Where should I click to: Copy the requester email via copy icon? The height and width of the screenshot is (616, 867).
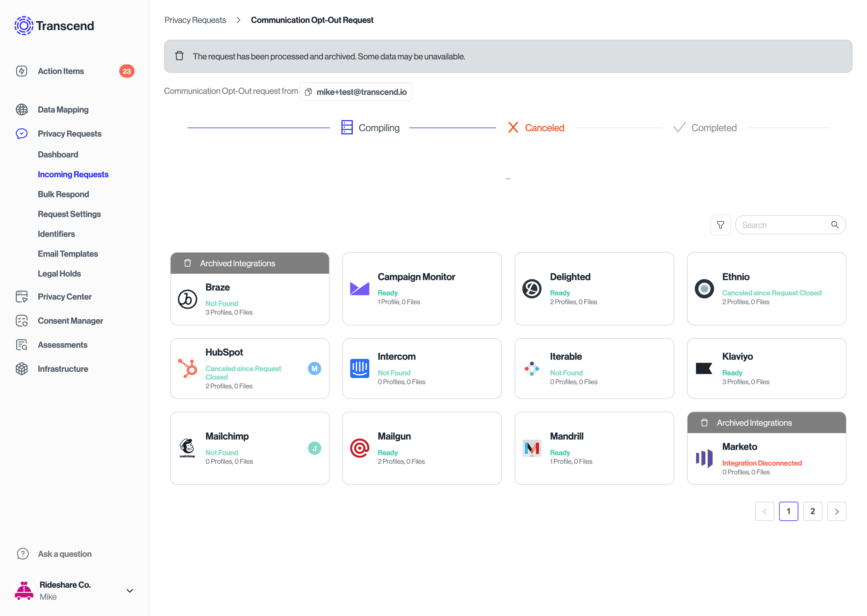(x=309, y=92)
